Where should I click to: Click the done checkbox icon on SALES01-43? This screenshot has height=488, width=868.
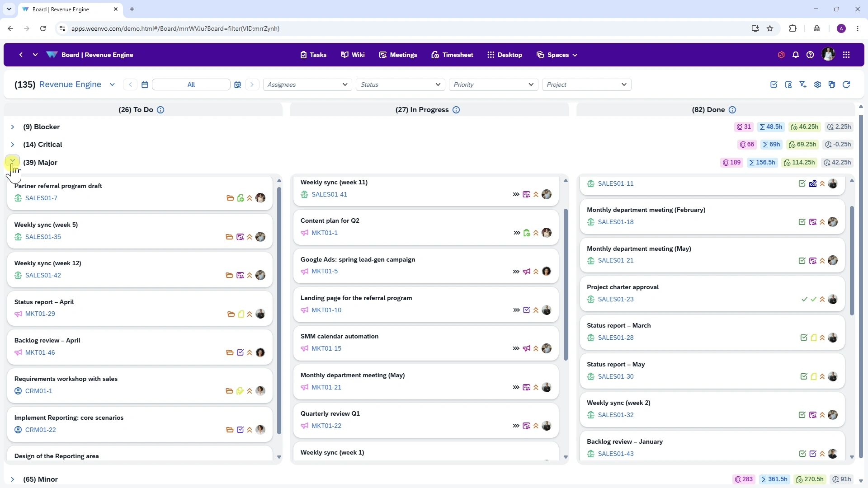pos(802,454)
